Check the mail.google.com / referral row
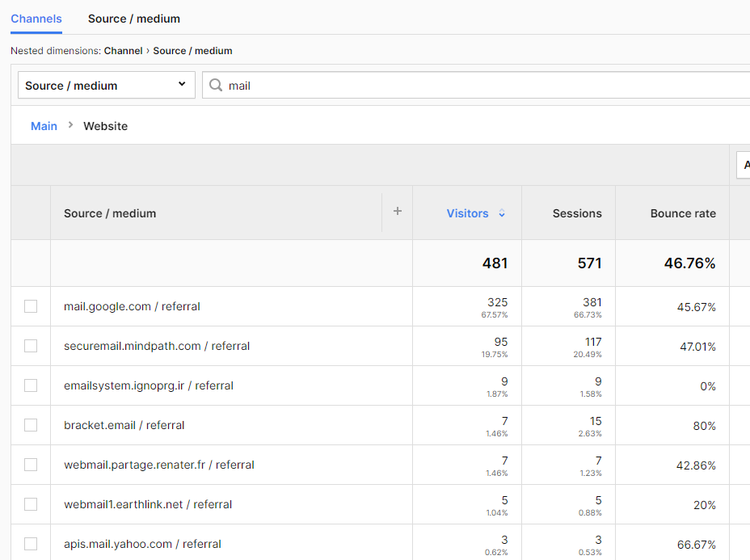The width and height of the screenshot is (750, 560). pyautogui.click(x=31, y=306)
